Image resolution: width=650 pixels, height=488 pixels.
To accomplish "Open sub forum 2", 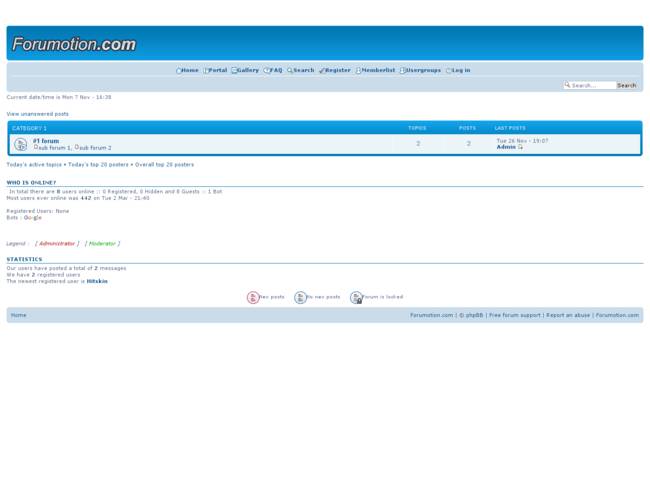I will 95,148.
